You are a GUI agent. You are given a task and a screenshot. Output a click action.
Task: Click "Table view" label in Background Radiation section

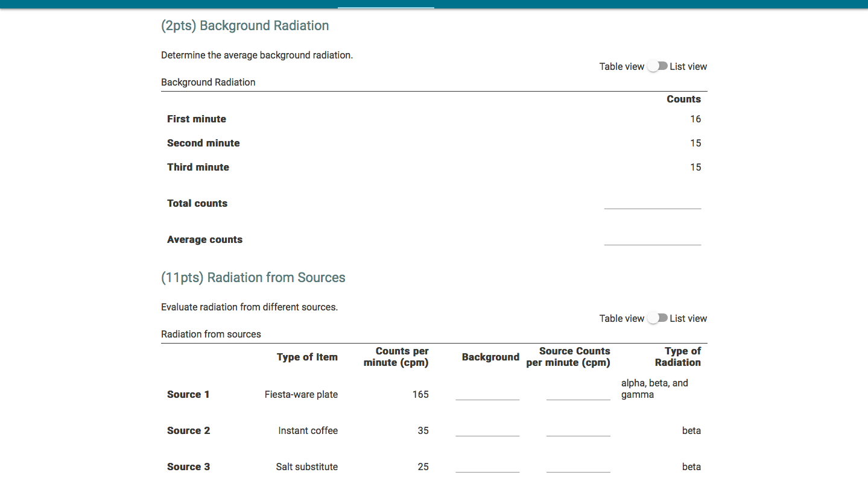(x=622, y=66)
